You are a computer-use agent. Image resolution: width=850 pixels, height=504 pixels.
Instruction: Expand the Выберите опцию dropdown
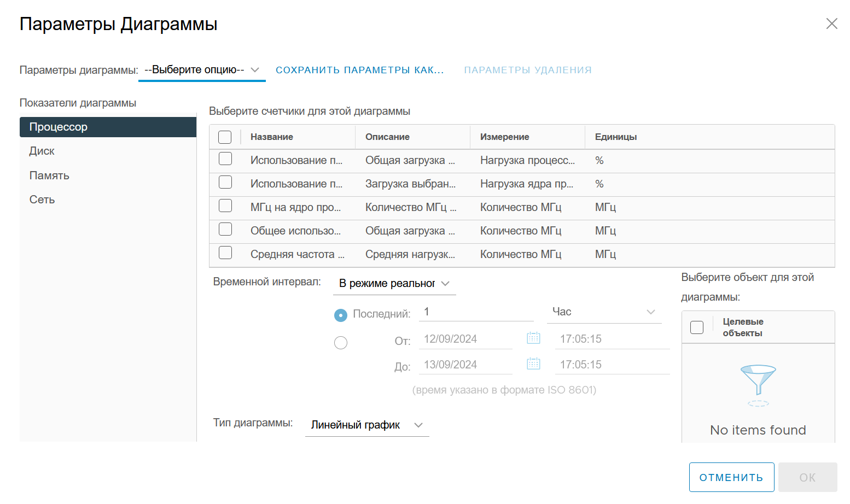pyautogui.click(x=202, y=70)
